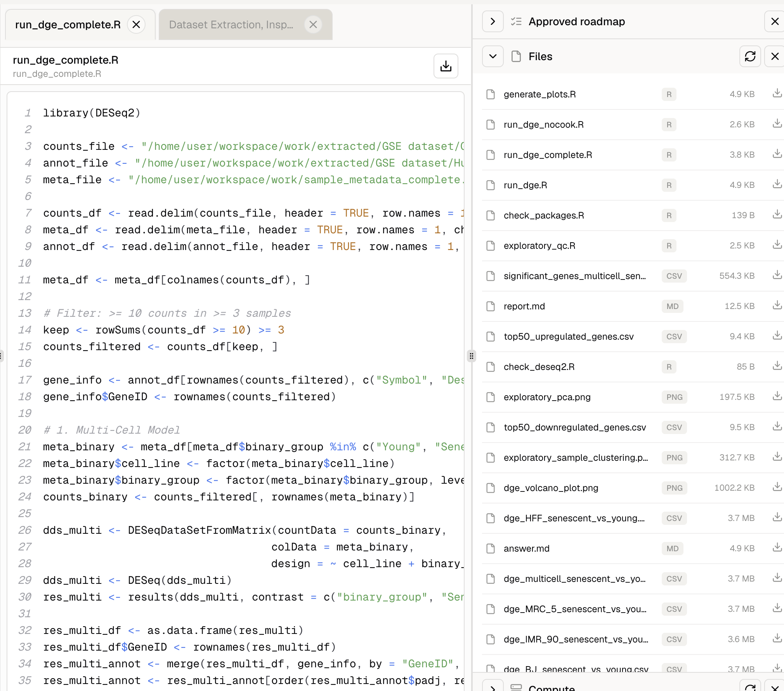Open exploratory_qc.R in file list
The image size is (784, 691).
pyautogui.click(x=539, y=246)
